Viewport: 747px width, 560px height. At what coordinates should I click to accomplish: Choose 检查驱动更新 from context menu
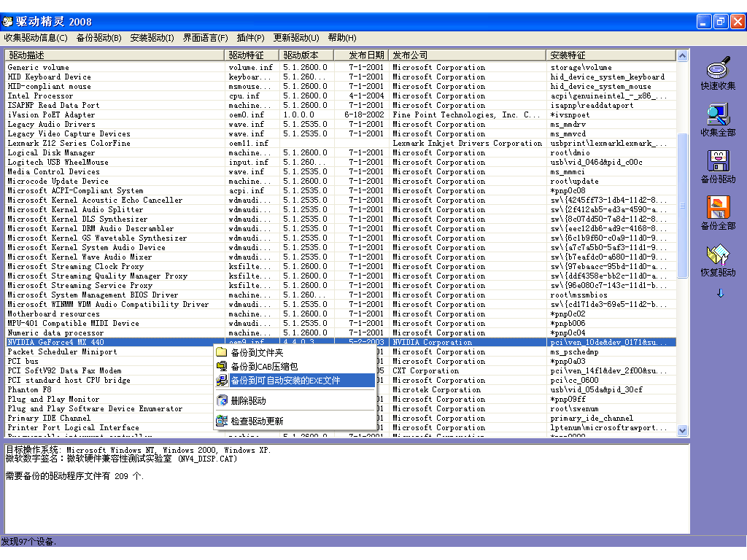click(x=295, y=421)
